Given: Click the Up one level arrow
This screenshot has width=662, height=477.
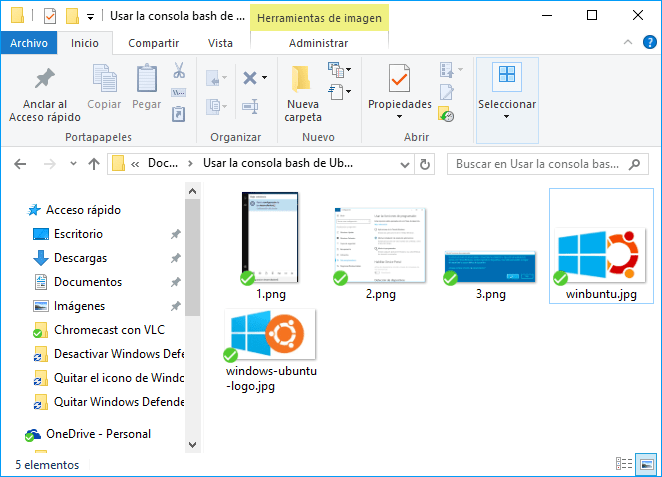Looking at the screenshot, I should tap(94, 164).
